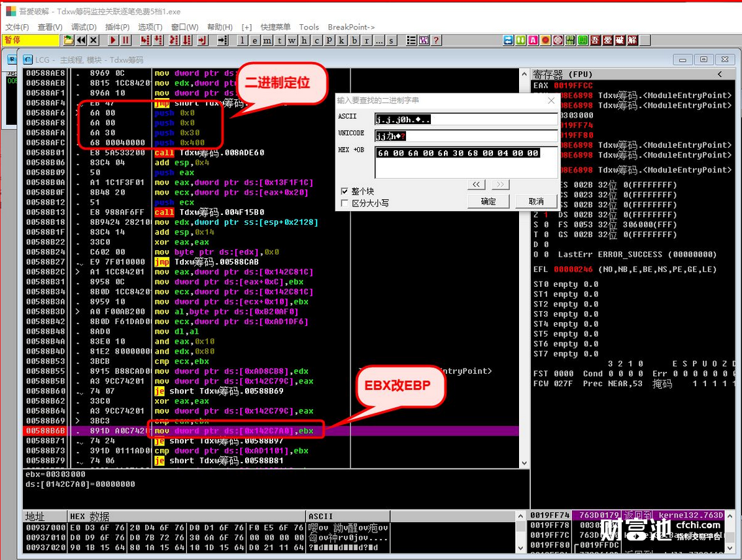Open References window with 'r' button
Viewport: 742px width, 560px height.
pyautogui.click(x=367, y=41)
